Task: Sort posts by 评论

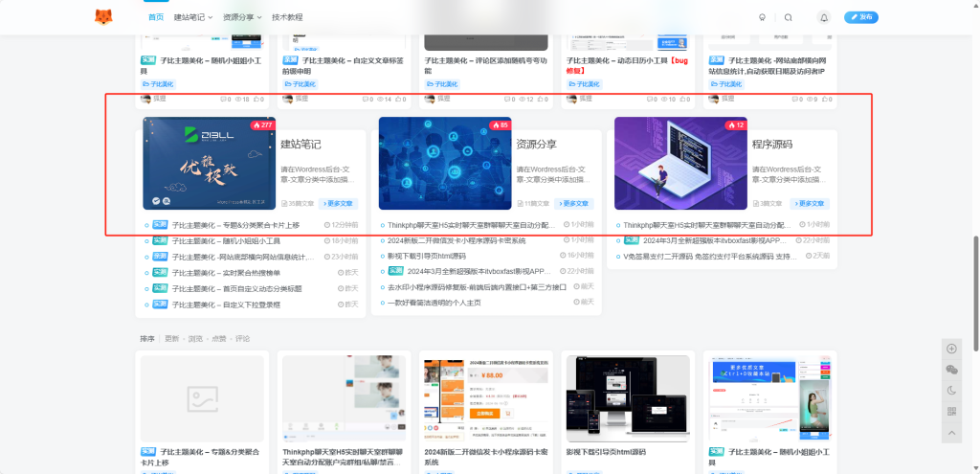Action: (242, 338)
